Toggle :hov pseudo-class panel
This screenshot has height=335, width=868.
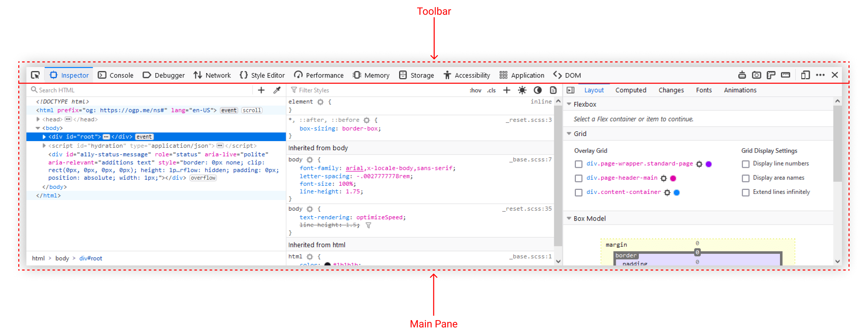[475, 90]
